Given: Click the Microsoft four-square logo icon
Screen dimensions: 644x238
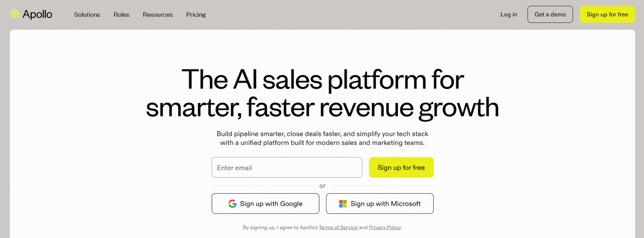Looking at the screenshot, I should 343,204.
